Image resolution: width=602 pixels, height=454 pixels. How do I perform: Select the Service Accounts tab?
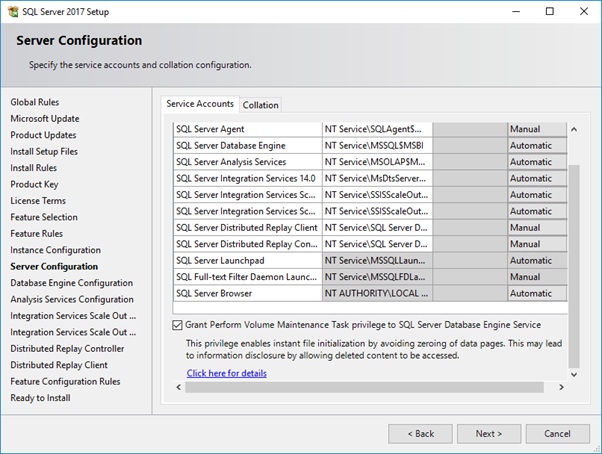coord(200,104)
